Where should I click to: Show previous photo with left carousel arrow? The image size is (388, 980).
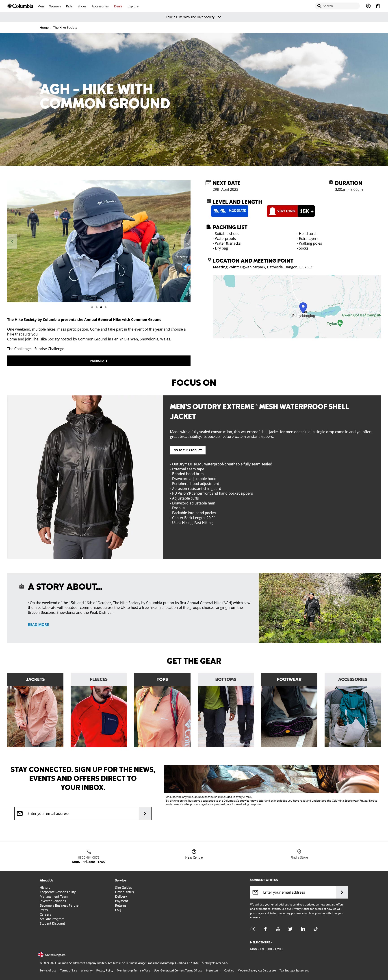(12, 241)
